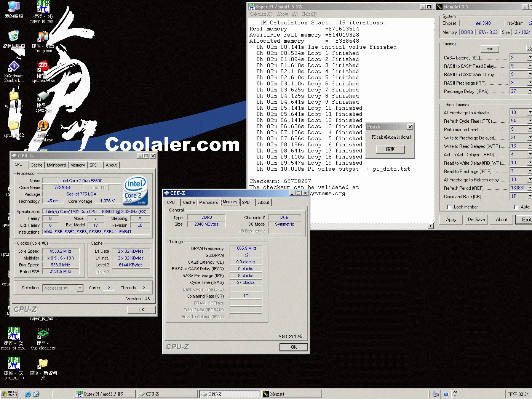Switch to Memset taskbar button
532x399 pixels.
click(x=291, y=394)
